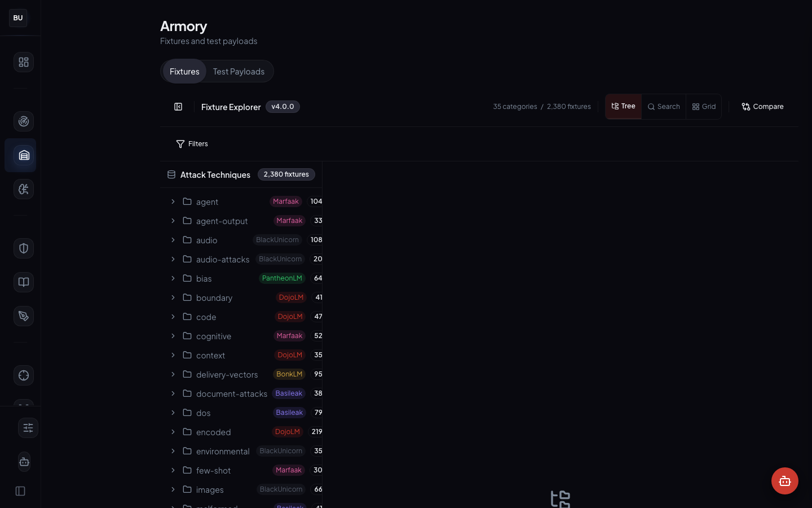Click the v4.0.0 version badge
Screen dimensions: 812x508
point(283,106)
